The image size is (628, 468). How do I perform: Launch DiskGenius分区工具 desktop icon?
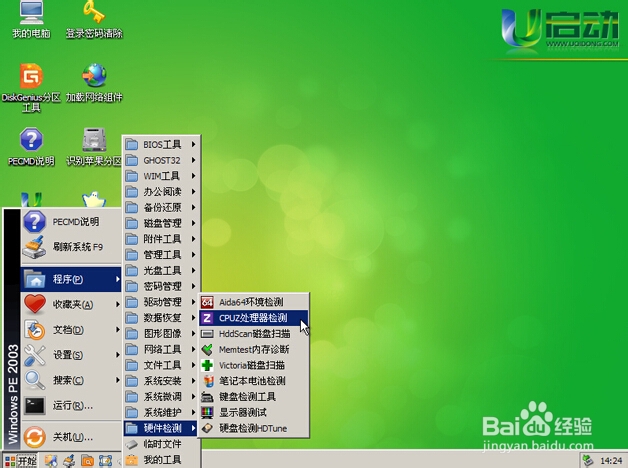tap(31, 87)
